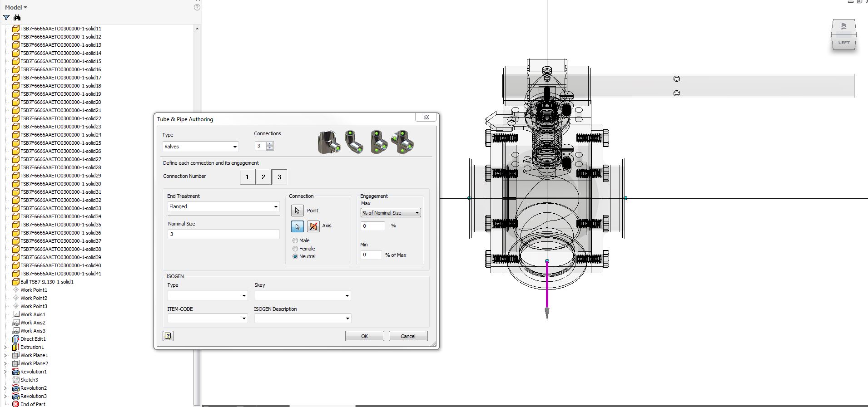Open the ISOGEN Type dropdown
The width and height of the screenshot is (868, 407).
[207, 295]
